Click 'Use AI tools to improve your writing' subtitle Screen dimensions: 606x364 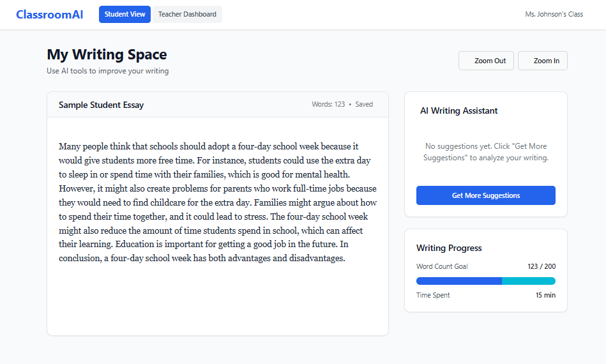pyautogui.click(x=108, y=71)
